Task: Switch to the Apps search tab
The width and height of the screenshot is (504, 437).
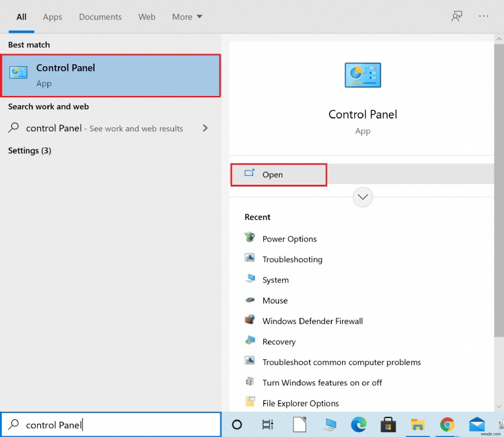Action: [x=52, y=17]
